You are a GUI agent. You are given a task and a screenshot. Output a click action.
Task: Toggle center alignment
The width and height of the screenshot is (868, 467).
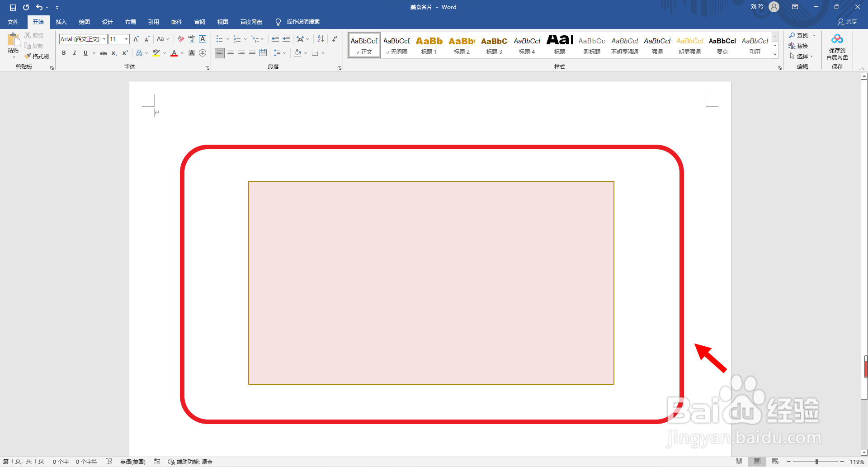point(231,53)
